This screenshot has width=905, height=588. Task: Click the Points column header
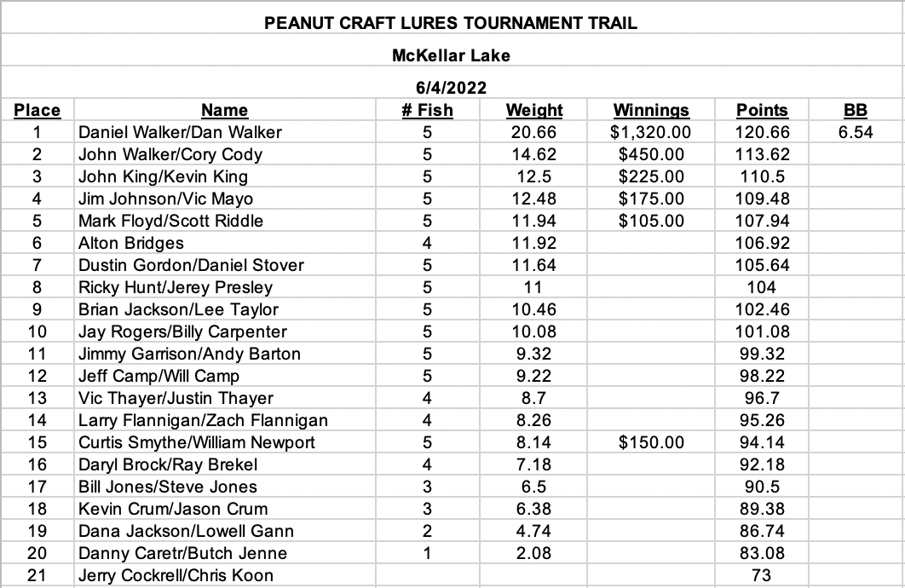pos(762,110)
